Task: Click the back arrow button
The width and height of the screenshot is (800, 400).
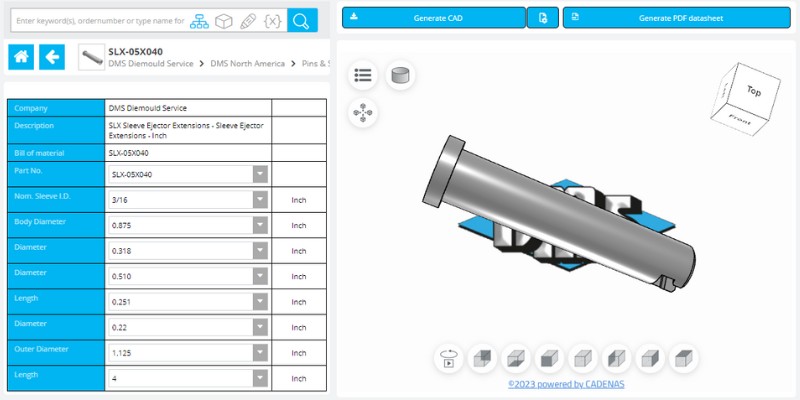Action: pos(52,57)
